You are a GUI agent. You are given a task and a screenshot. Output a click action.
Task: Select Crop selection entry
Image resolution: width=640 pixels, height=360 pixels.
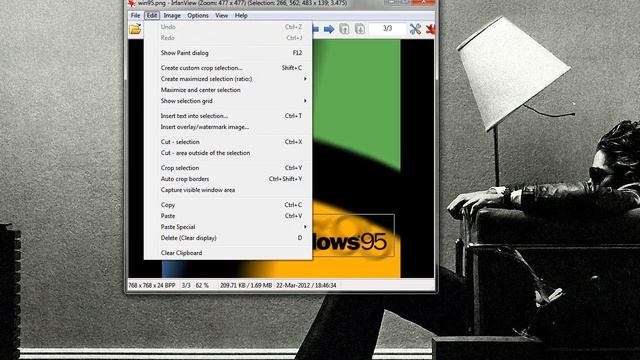228,168
